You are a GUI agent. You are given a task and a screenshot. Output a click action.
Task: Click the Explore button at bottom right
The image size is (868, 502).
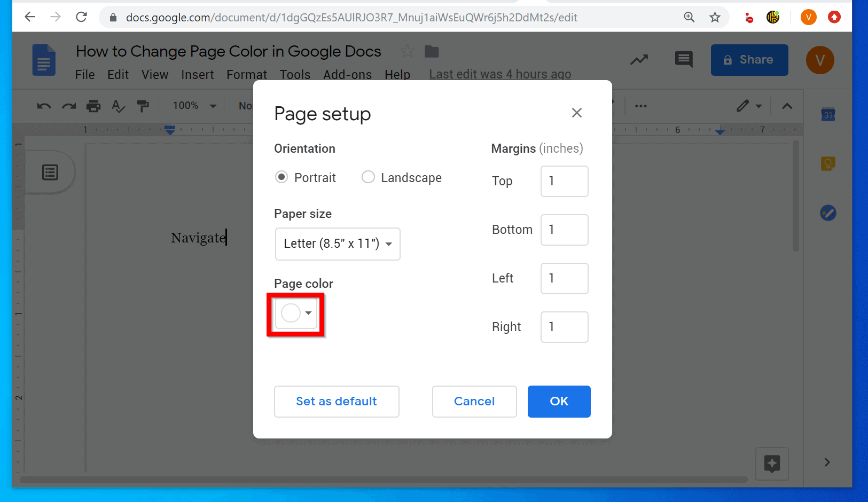[x=772, y=464]
